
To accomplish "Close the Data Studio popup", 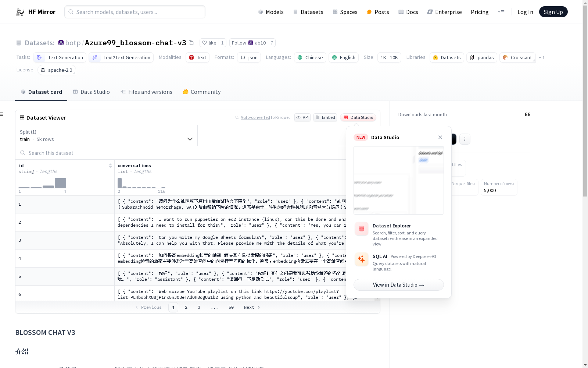I will 440,137.
